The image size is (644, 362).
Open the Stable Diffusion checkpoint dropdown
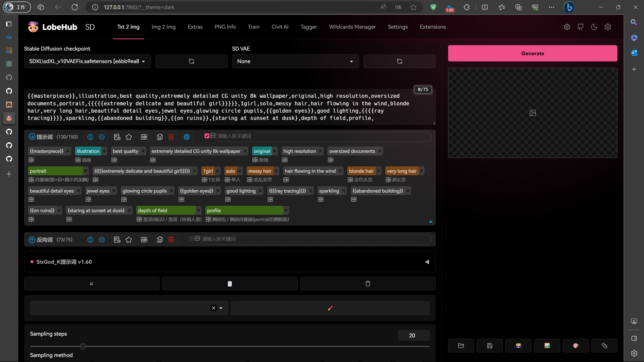tap(87, 61)
